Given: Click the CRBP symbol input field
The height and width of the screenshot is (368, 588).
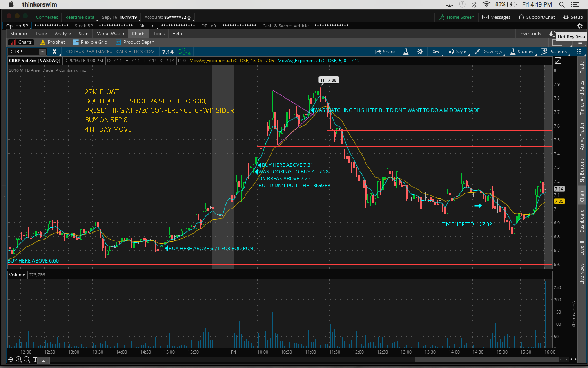Looking at the screenshot, I should click(24, 52).
